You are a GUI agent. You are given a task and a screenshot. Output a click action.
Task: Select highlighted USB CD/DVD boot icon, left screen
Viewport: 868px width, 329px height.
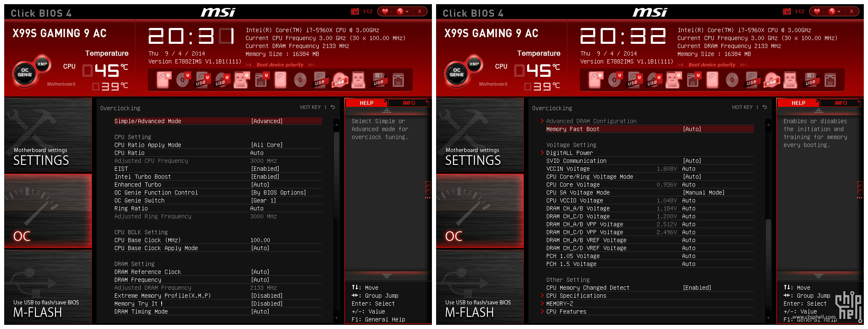pos(339,80)
